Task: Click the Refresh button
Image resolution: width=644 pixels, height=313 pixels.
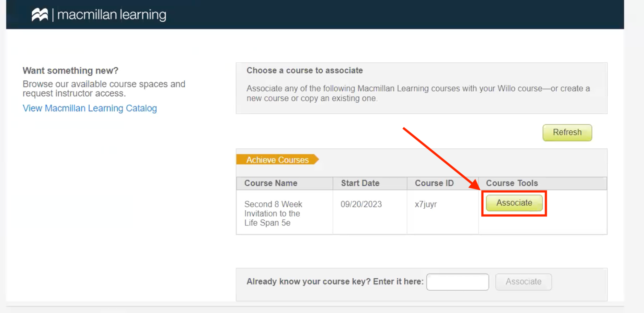Action: click(567, 132)
